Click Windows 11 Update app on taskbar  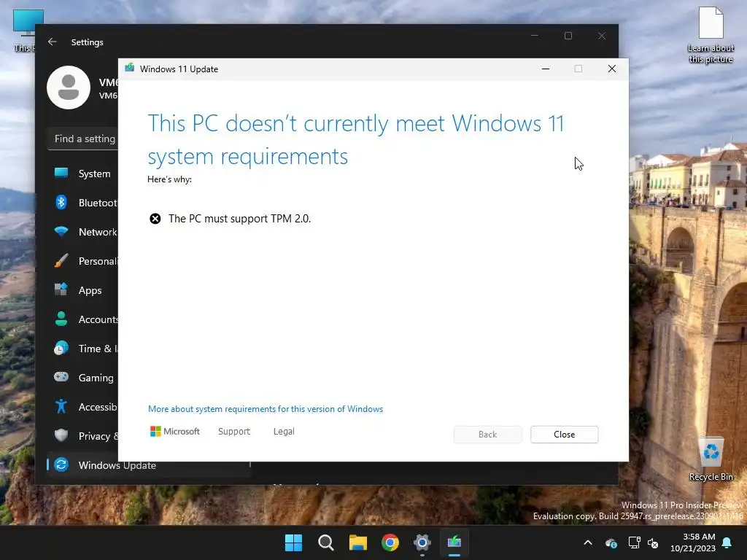pyautogui.click(x=454, y=542)
